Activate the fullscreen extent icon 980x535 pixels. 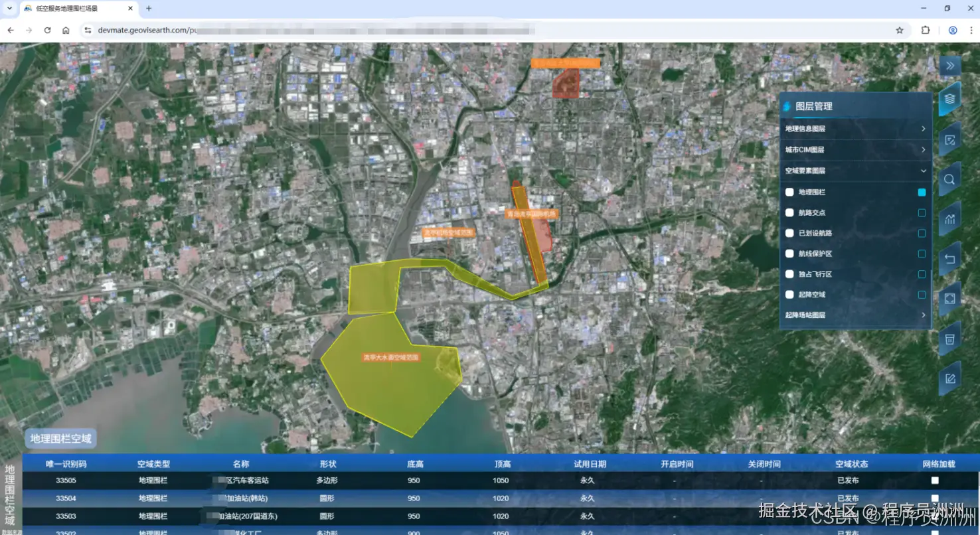(x=950, y=299)
